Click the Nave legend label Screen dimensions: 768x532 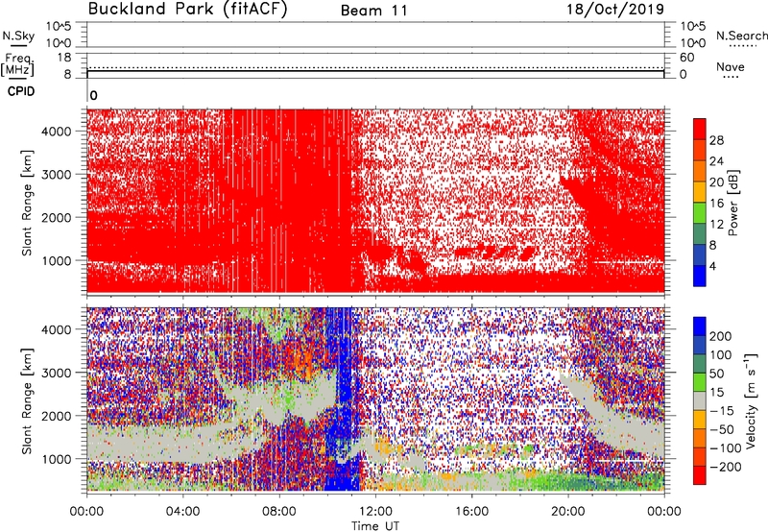(x=731, y=66)
